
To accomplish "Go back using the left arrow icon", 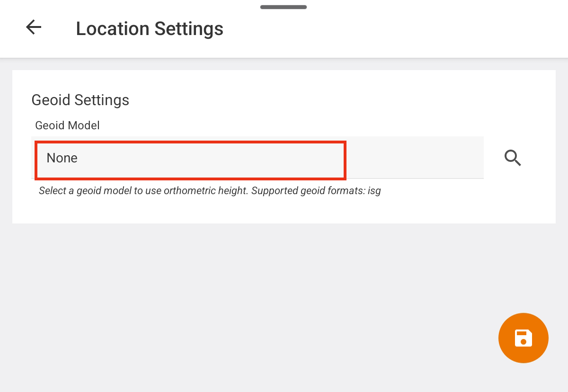I will click(34, 27).
